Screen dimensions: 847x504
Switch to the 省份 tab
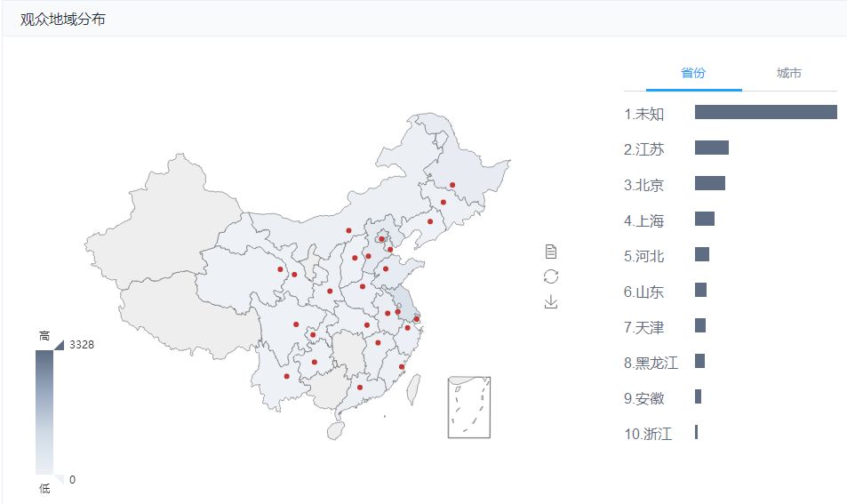(x=693, y=73)
